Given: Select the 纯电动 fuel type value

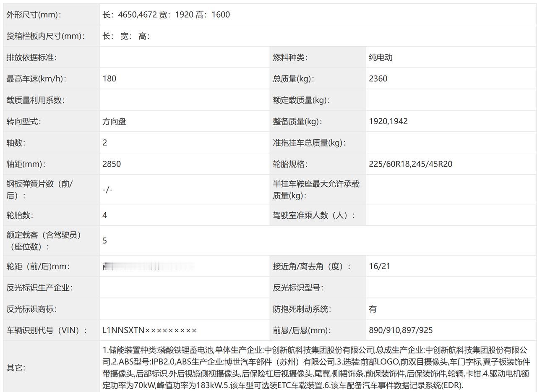Looking at the screenshot, I should pyautogui.click(x=381, y=57).
